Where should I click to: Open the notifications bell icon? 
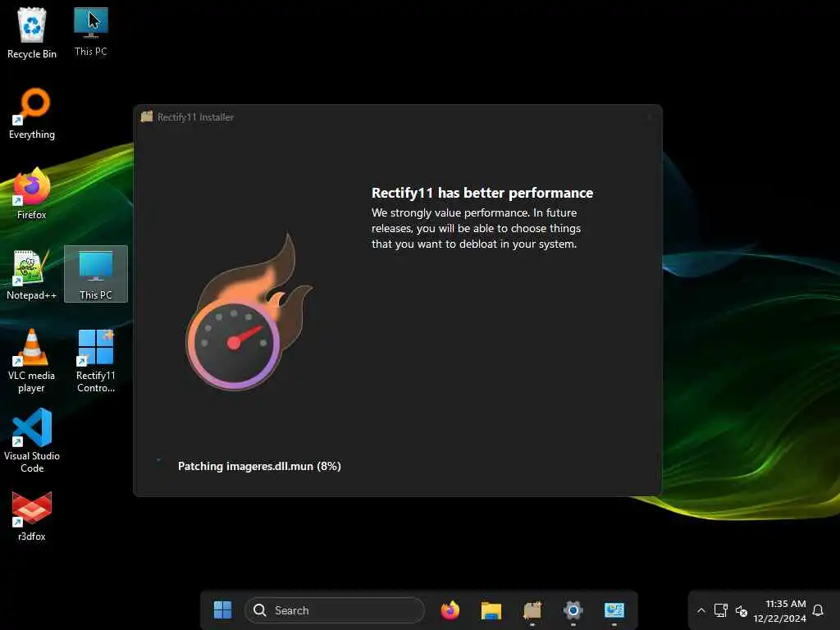(x=818, y=610)
